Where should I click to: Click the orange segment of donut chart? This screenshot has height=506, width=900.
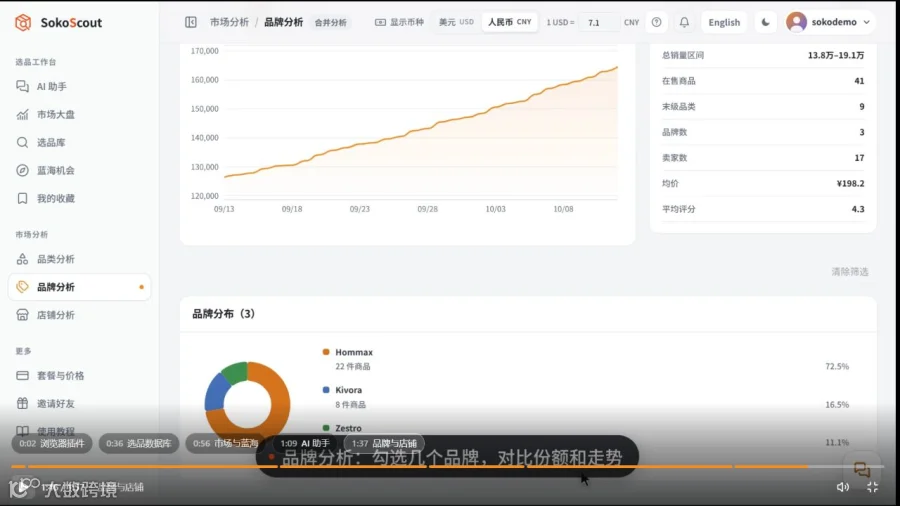278,402
